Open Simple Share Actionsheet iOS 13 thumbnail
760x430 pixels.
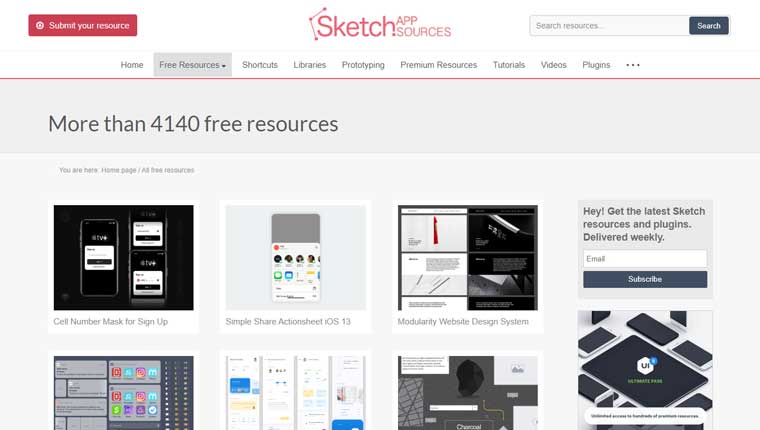point(295,258)
